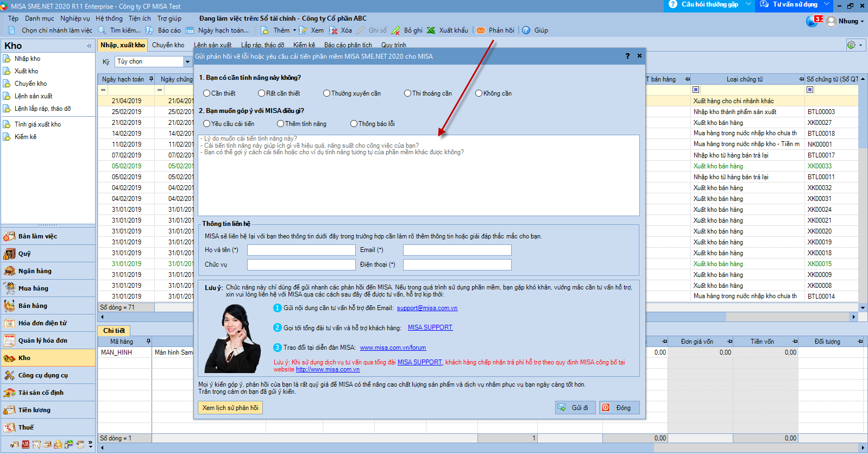Image resolution: width=868 pixels, height=454 pixels.
Task: Open Tính giá xuất kho icon
Action: pos(7,124)
